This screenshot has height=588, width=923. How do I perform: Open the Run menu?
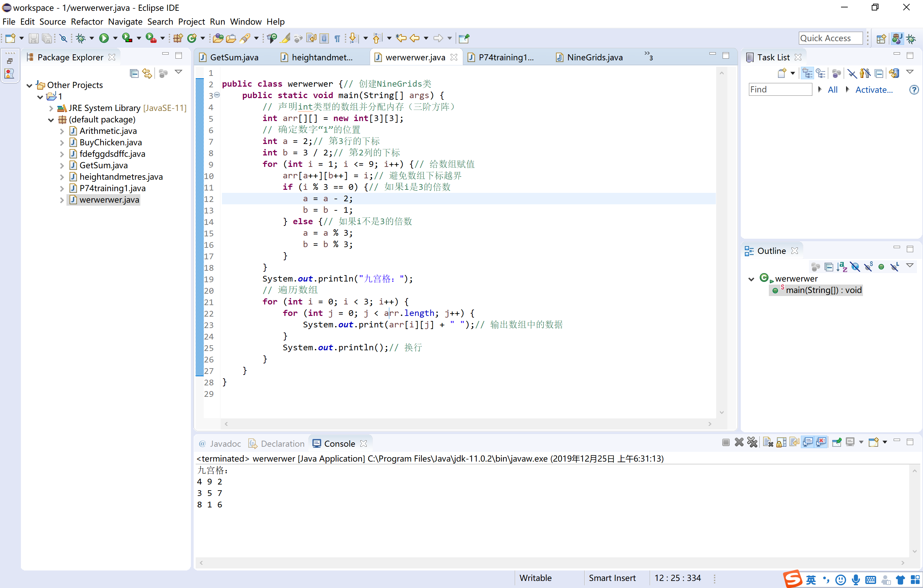[x=217, y=22]
